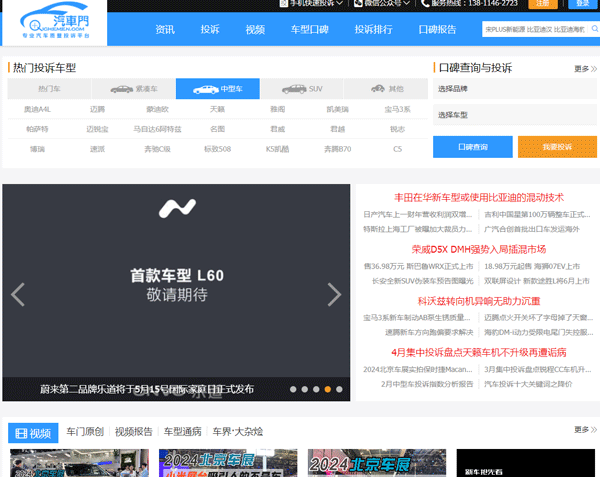Open article 广汽合创首批出口车发运海外
Viewport: 600px width, 477px height.
coord(532,229)
